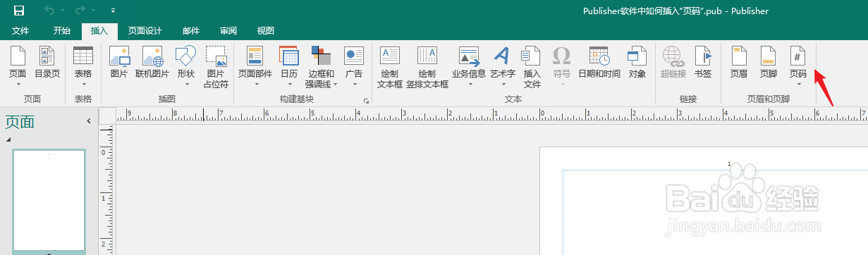
Task: Open the Customize Quick Access Toolbar dropdown
Action: tap(114, 11)
